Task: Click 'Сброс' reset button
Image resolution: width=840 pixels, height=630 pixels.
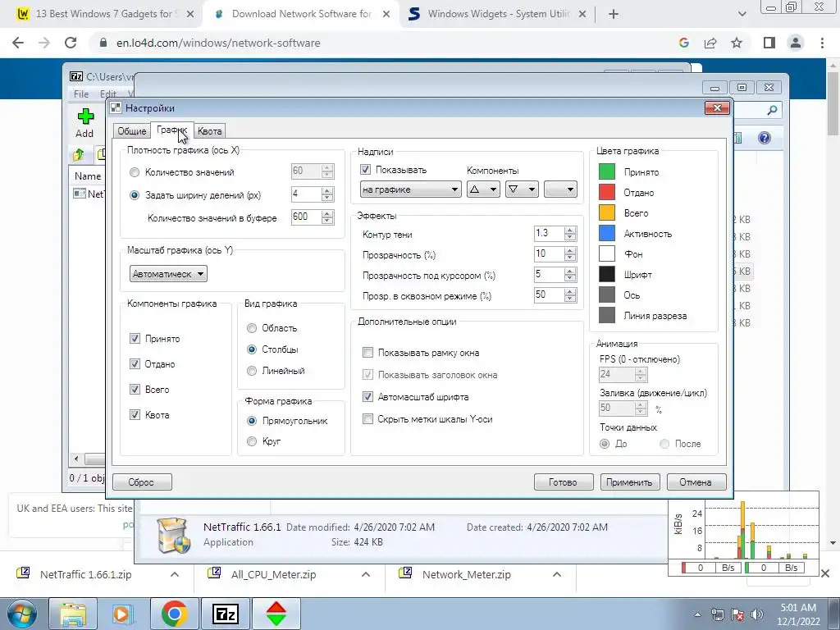Action: point(142,482)
